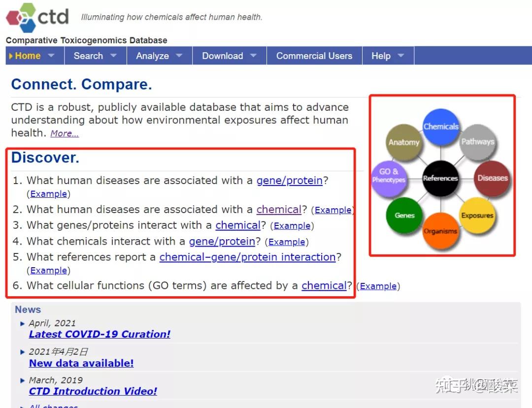Open the Example link for question 6
The height and width of the screenshot is (408, 532).
[378, 286]
